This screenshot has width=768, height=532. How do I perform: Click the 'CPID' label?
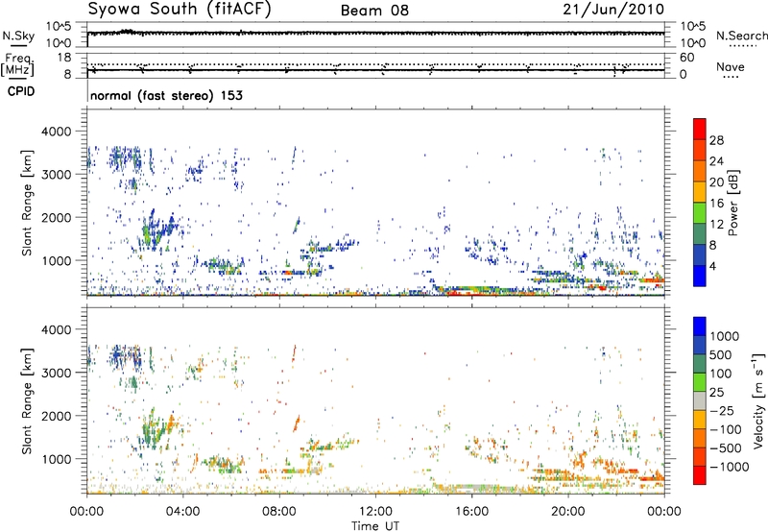pyautogui.click(x=21, y=91)
